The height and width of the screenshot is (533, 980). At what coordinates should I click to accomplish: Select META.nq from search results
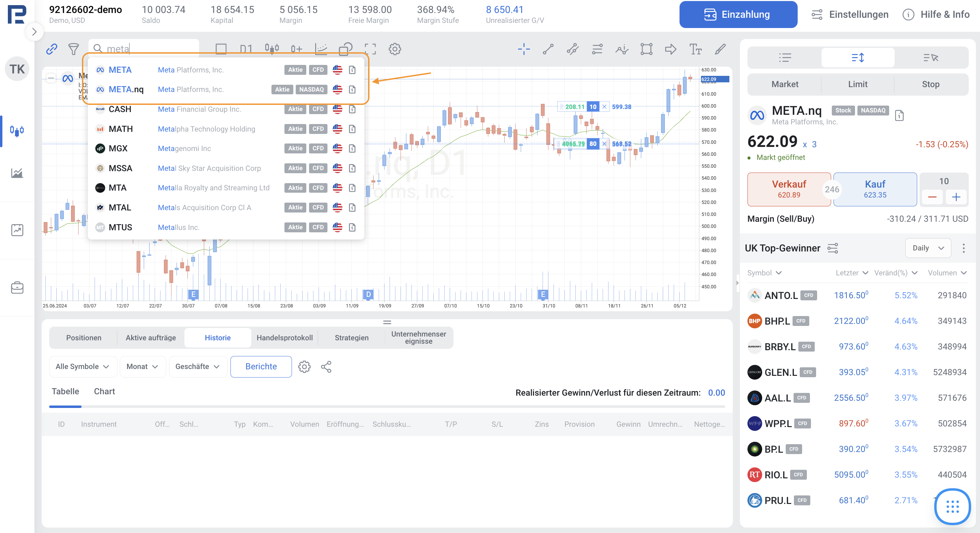pyautogui.click(x=126, y=90)
